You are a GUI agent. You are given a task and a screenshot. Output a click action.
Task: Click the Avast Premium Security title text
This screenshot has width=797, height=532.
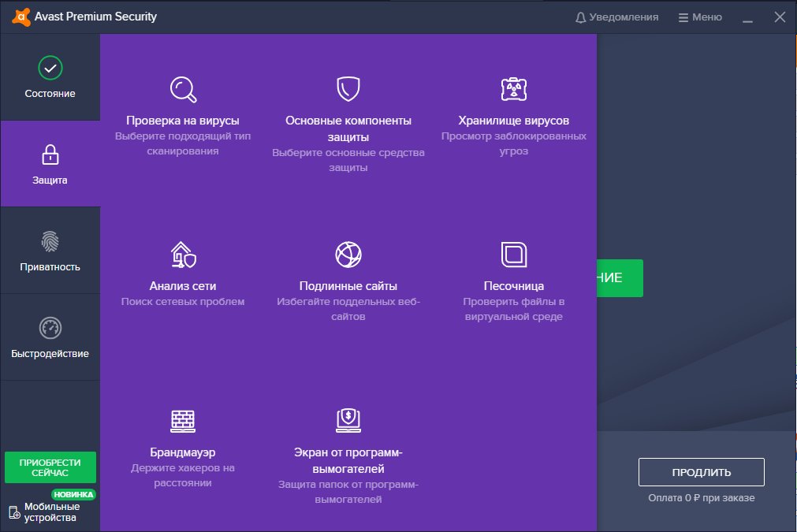coord(95,17)
